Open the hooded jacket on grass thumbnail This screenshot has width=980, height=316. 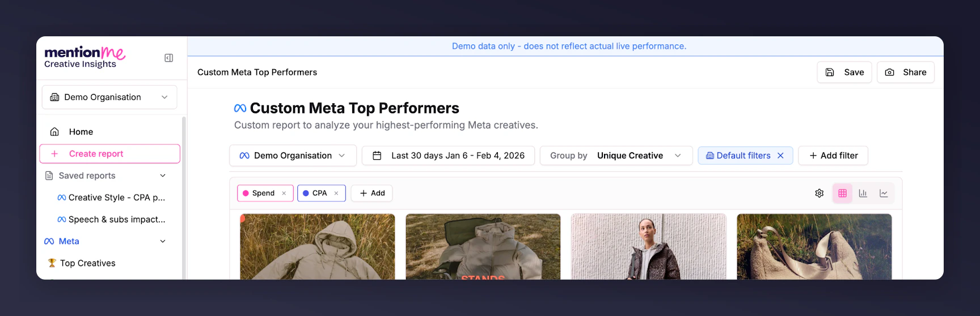tap(318, 247)
